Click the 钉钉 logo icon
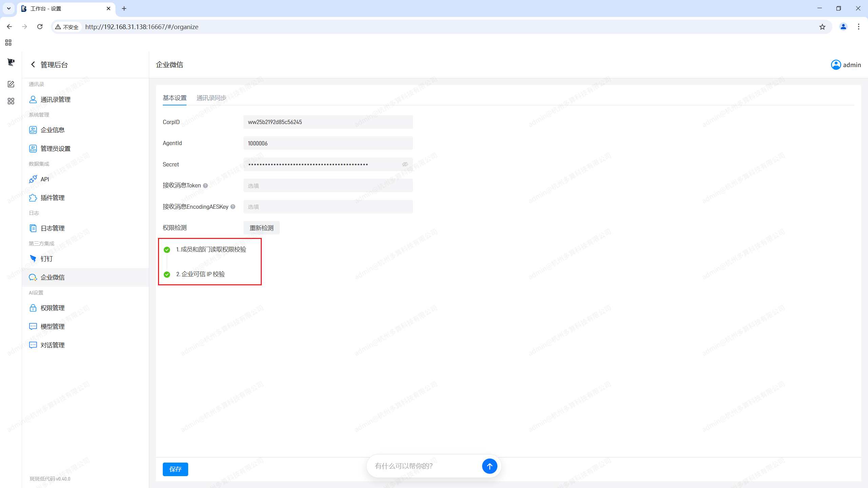868x488 pixels. [x=33, y=259]
